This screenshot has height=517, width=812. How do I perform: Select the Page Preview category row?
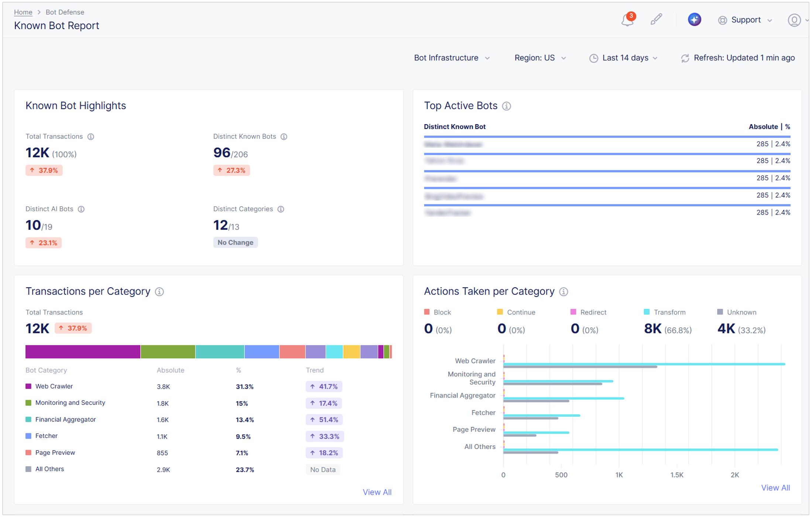(x=209, y=453)
